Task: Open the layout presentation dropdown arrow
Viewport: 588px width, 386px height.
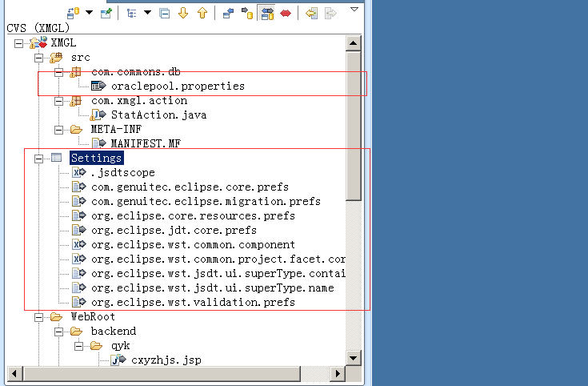Action: (x=148, y=12)
